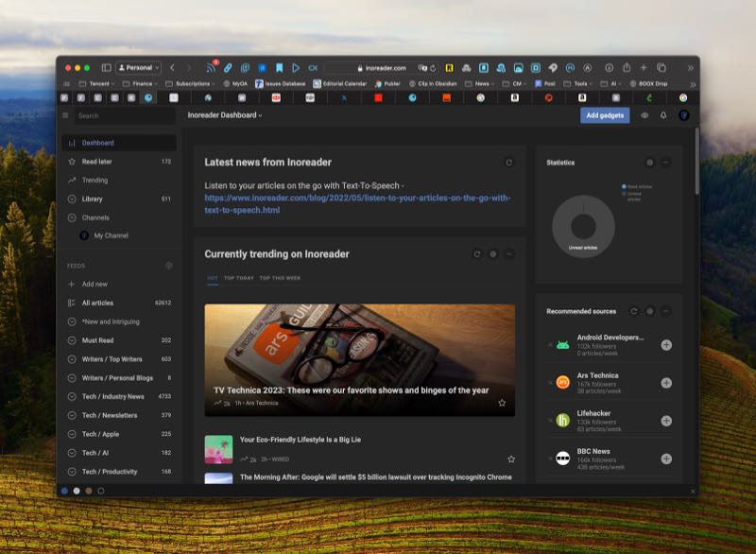Screen dimensions: 756x554
Task: Toggle Safari sidebar visibility button
Action: pos(107,68)
